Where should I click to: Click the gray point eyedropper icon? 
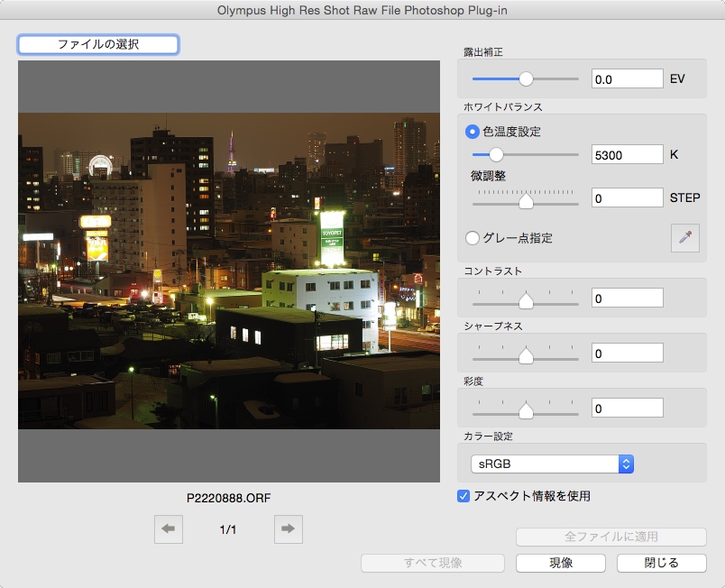(685, 238)
